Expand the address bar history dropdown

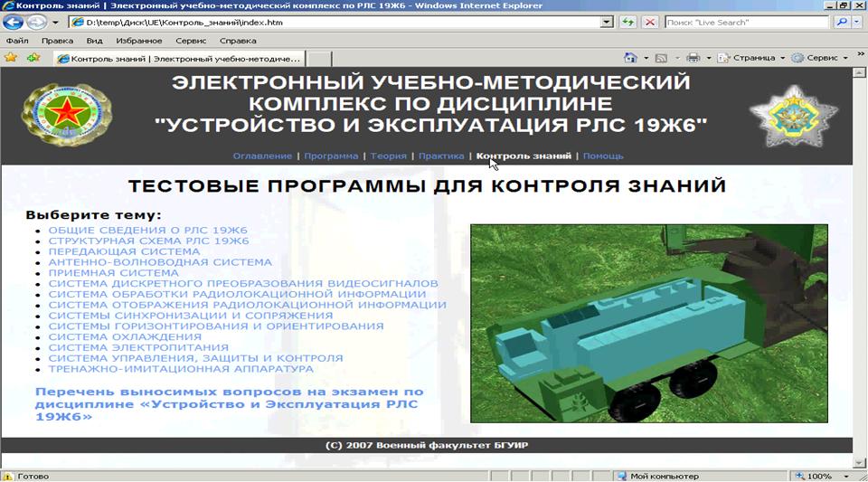[x=606, y=22]
